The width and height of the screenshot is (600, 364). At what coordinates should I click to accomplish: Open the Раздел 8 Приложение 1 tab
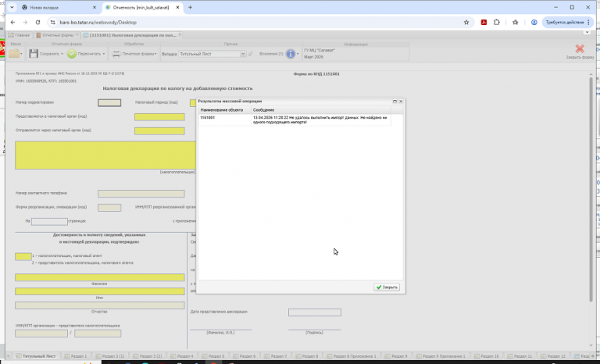coord(352,356)
